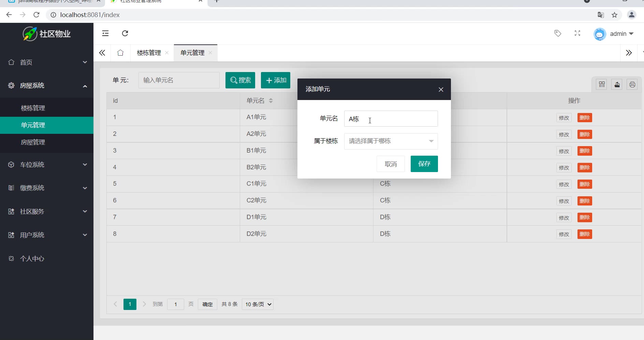Open the tag note icon in header
Image resolution: width=644 pixels, height=340 pixels.
coord(558,33)
